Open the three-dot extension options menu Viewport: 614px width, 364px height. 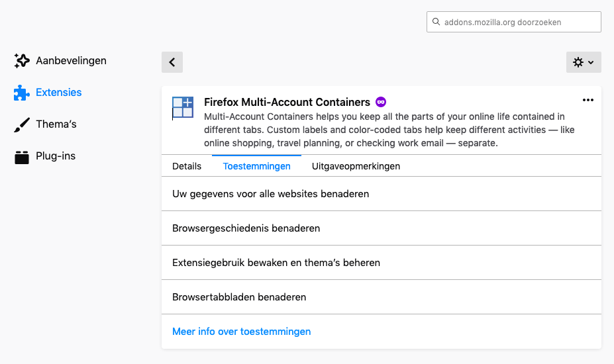click(588, 100)
